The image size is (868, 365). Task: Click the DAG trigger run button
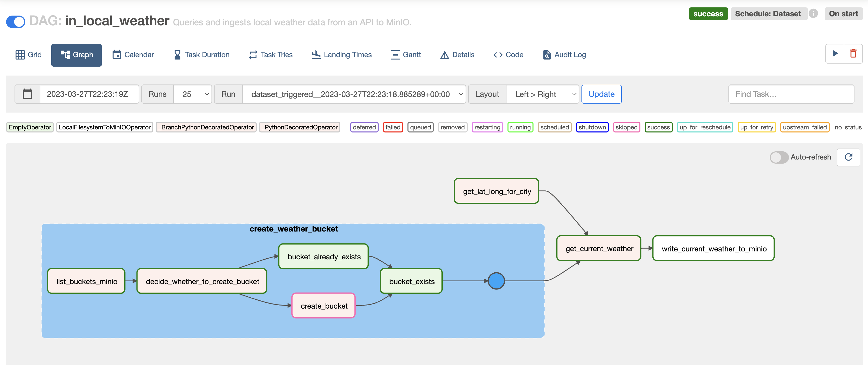click(x=835, y=54)
